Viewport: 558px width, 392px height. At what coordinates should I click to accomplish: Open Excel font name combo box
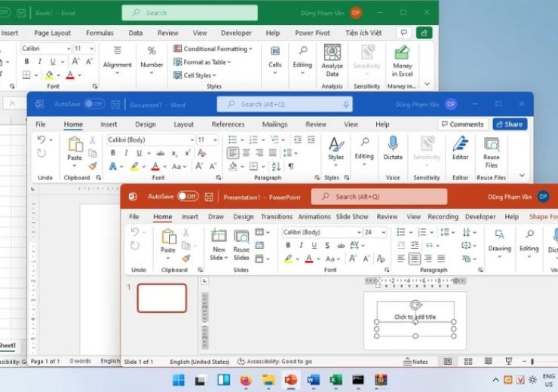click(x=46, y=48)
